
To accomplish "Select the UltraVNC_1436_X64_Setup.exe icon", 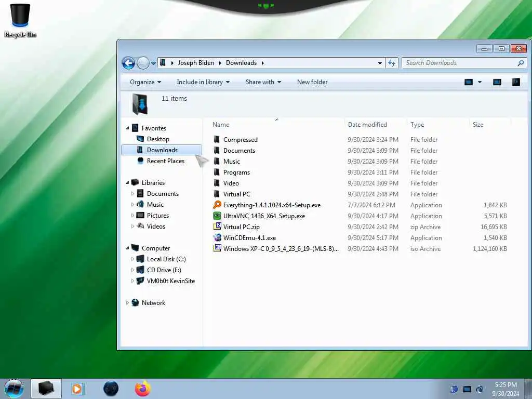I will pyautogui.click(x=217, y=216).
